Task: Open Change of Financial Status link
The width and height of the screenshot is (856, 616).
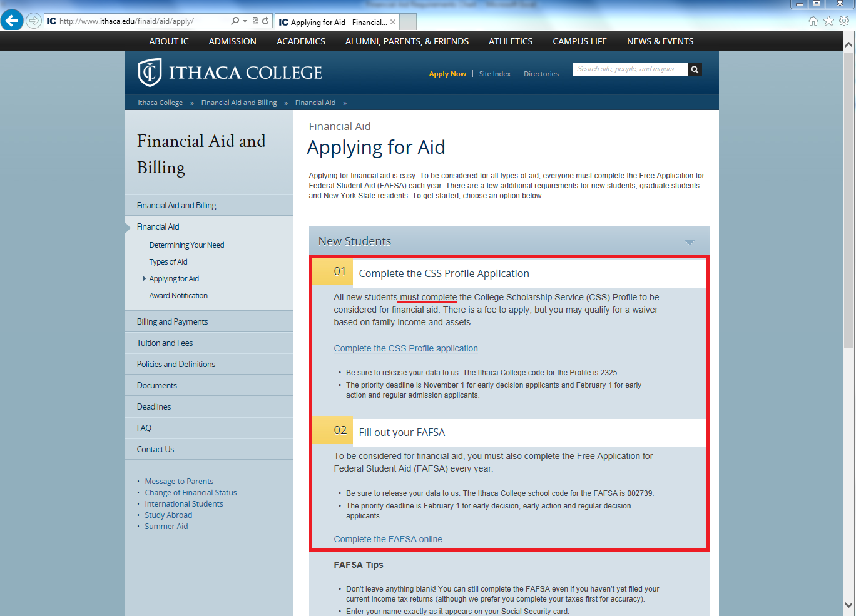Action: click(191, 493)
